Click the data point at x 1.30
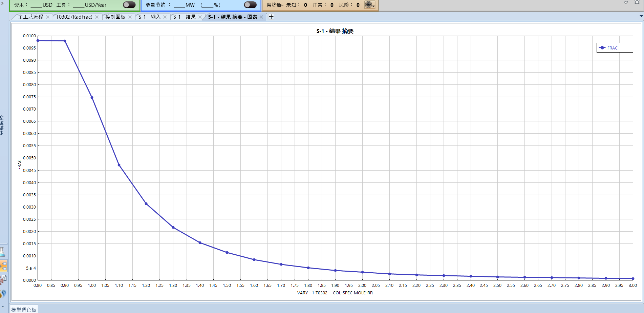Screen dimensions: 644x313 173,228
